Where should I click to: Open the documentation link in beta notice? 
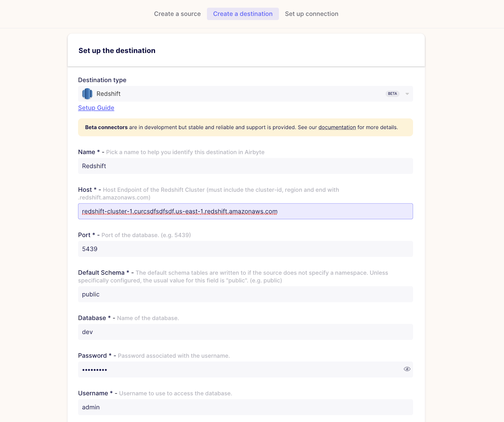click(x=337, y=127)
